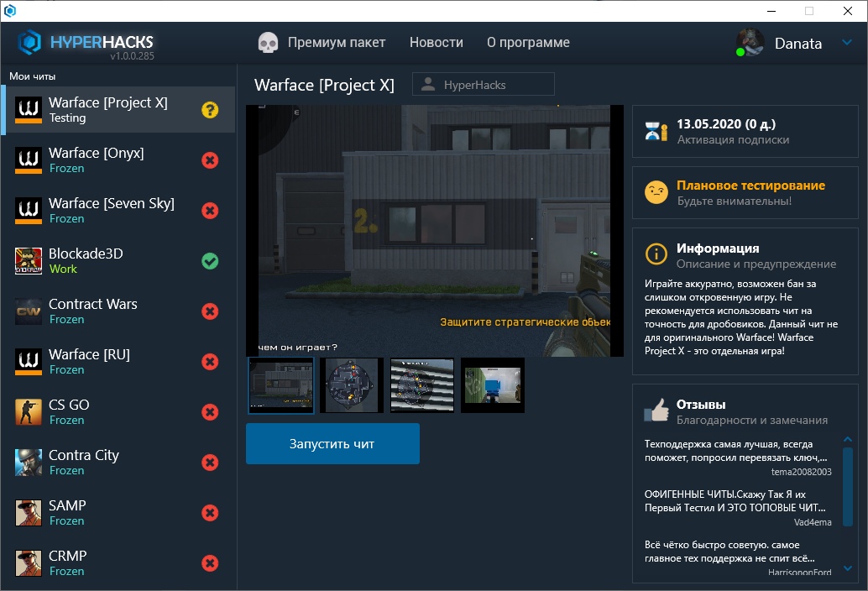Click green checkmark status icon for Blockade3D

coord(210,260)
